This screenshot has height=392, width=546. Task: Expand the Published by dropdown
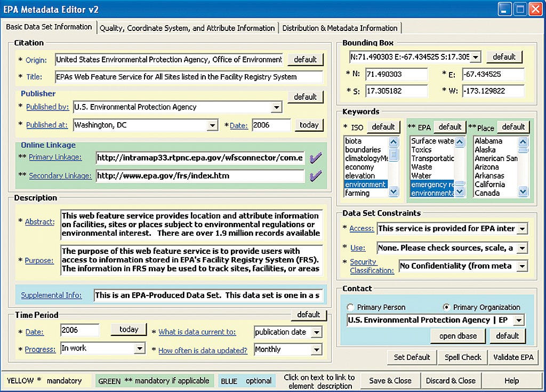point(277,107)
